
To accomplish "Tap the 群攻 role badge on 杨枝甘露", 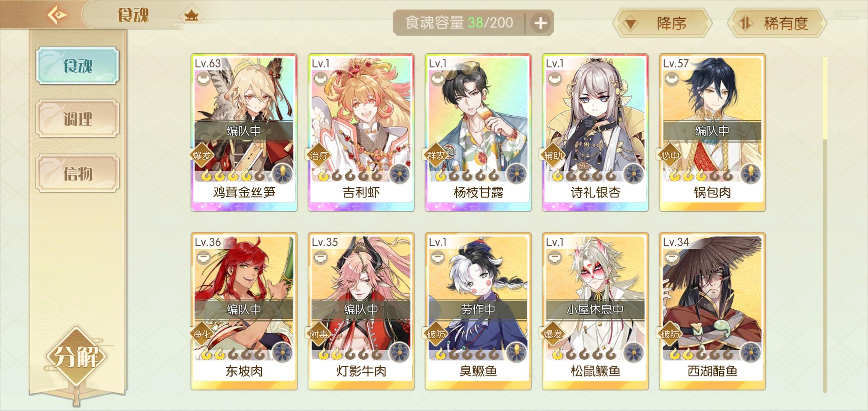I will point(436,155).
